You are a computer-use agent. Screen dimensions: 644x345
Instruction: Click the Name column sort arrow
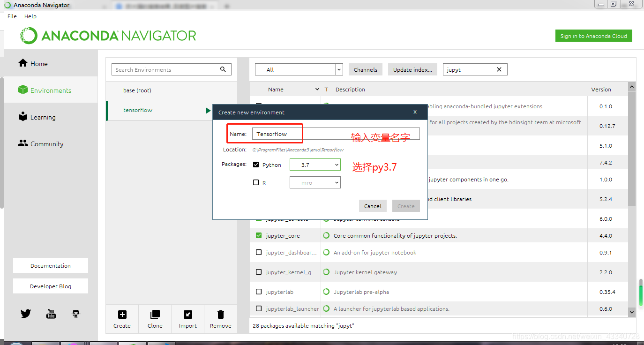point(317,89)
